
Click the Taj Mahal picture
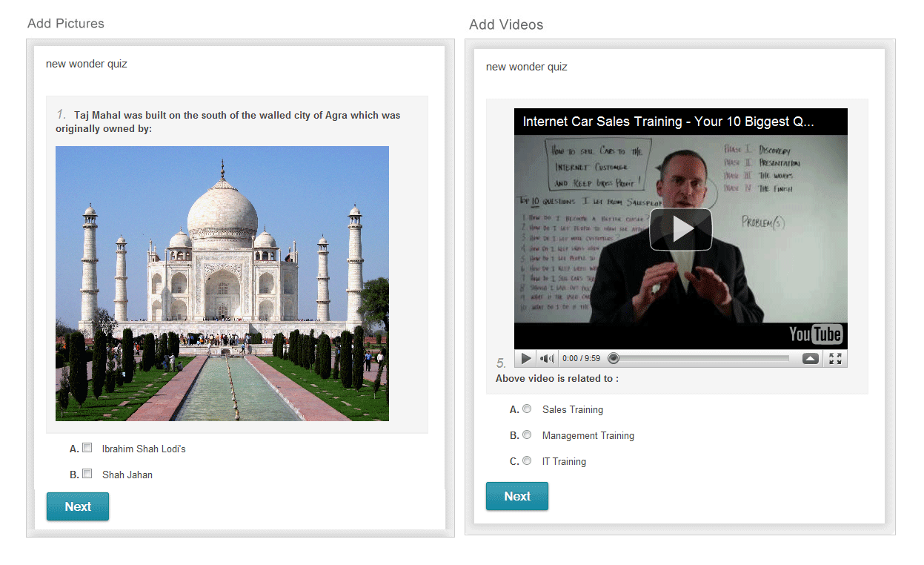point(222,283)
